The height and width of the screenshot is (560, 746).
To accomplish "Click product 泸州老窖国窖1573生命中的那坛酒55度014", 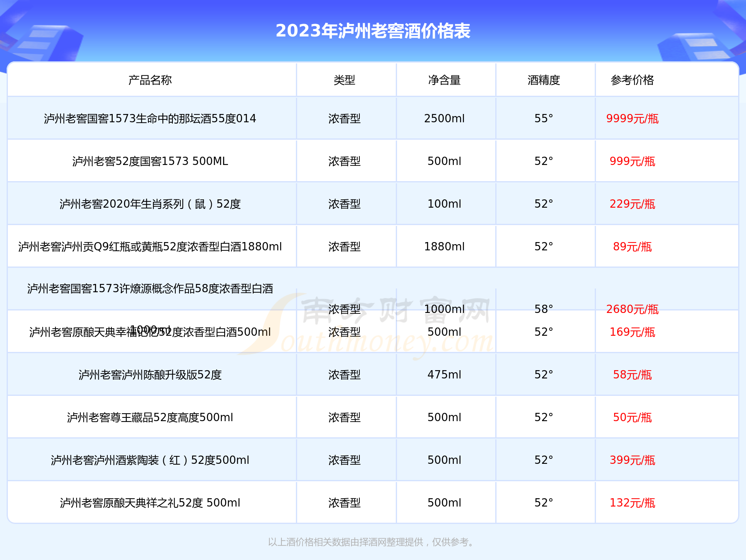I will click(150, 119).
